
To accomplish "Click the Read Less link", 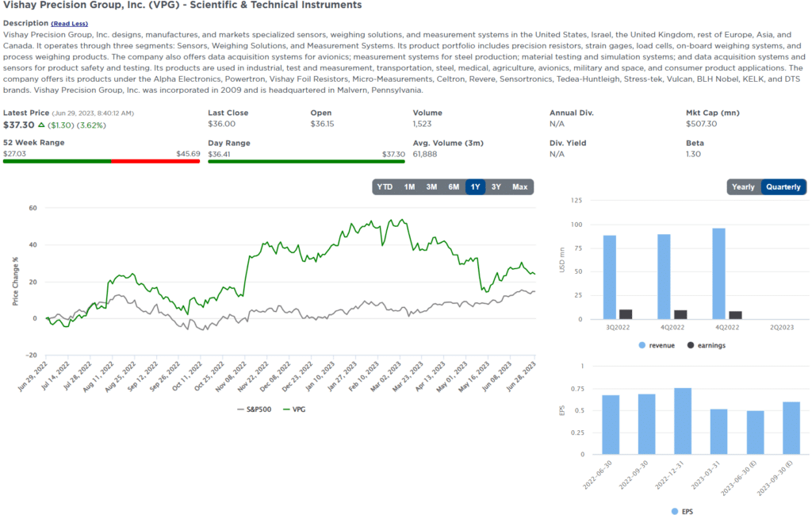I will [x=70, y=24].
